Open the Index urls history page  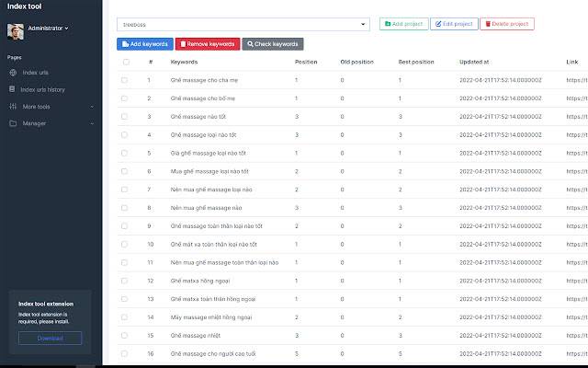click(43, 89)
